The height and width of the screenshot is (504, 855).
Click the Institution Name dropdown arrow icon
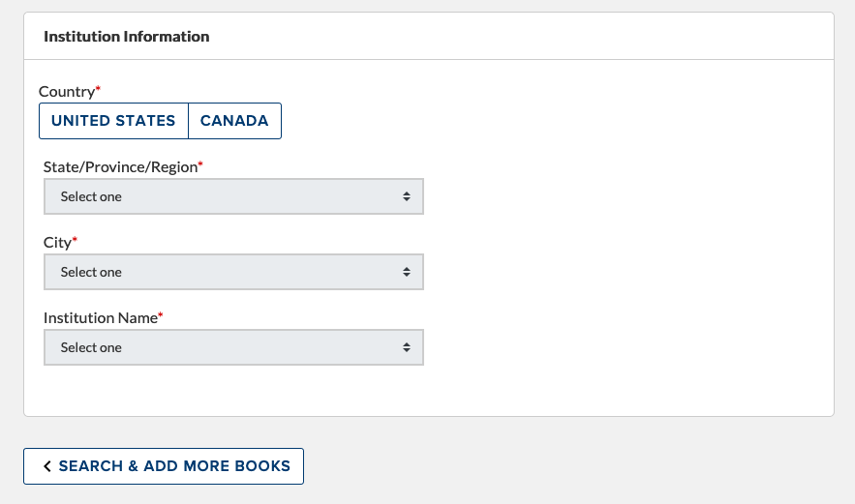[x=407, y=347]
